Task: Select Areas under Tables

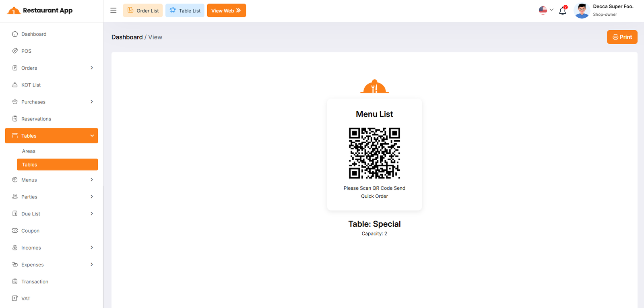Action: [x=29, y=151]
